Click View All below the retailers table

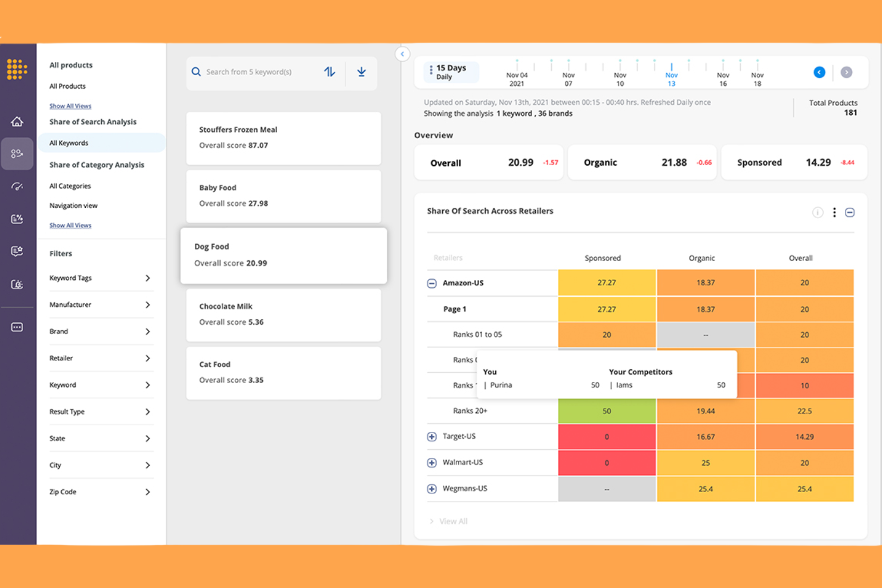(x=454, y=521)
